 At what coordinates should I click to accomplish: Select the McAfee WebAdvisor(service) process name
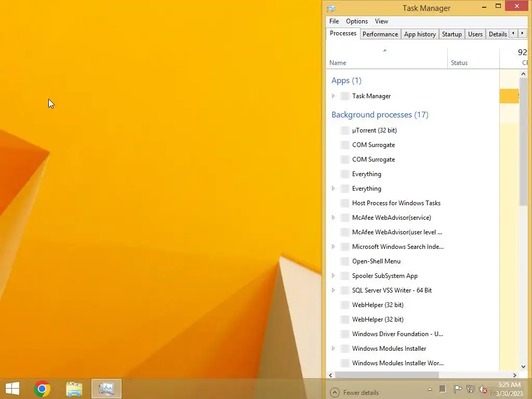pos(392,218)
